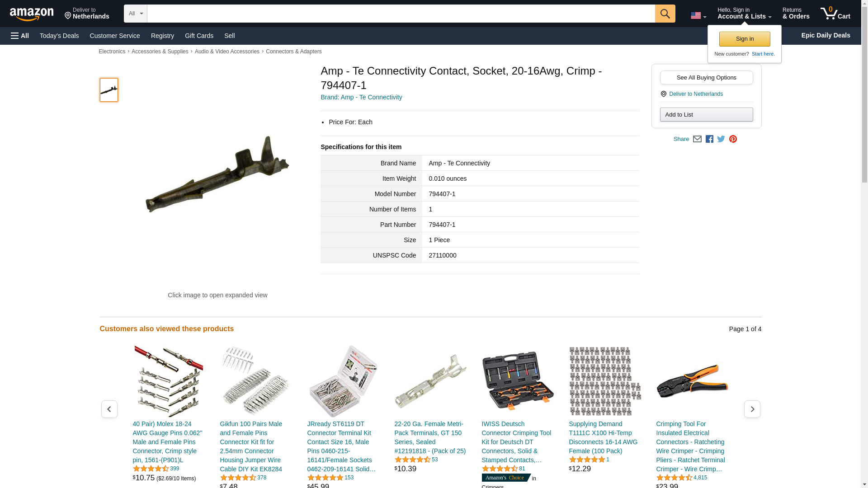
Task: Expand the Account & Lists menu
Action: [744, 14]
